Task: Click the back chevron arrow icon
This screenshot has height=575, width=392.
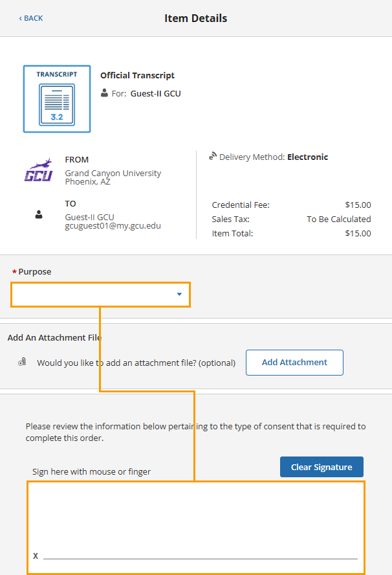Action: pyautogui.click(x=21, y=18)
